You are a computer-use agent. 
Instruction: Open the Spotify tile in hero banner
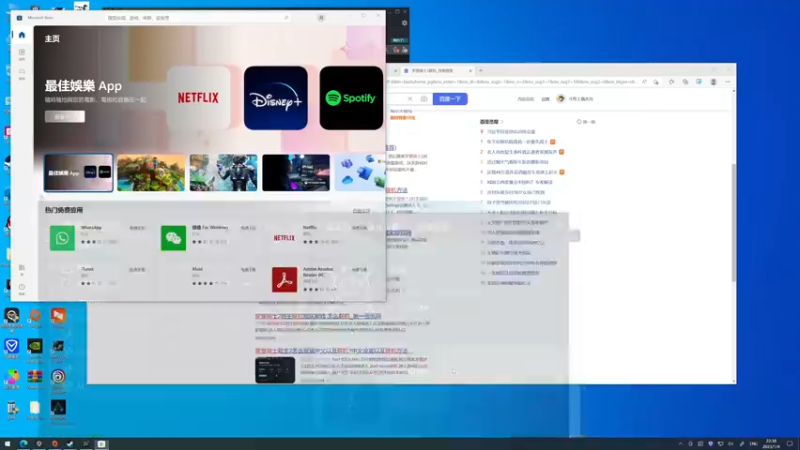point(351,97)
